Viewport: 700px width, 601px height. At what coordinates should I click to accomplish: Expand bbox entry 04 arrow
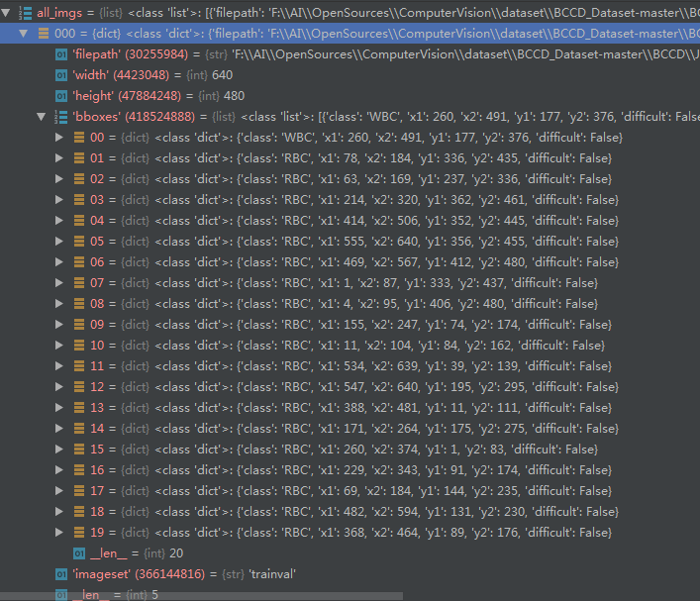[x=59, y=221]
